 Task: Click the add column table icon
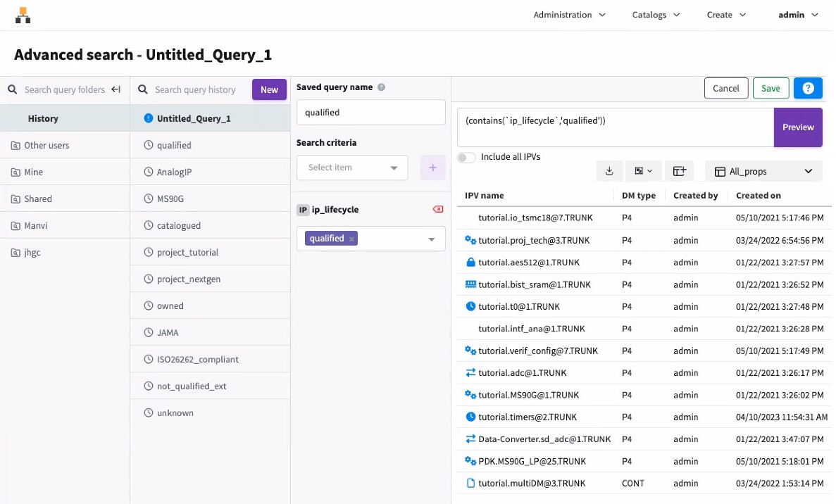coord(679,171)
